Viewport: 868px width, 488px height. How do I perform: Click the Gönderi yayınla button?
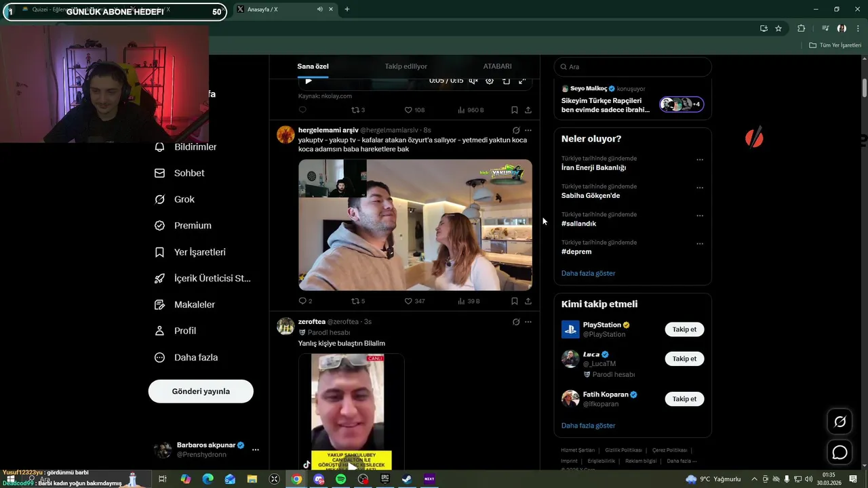[x=201, y=391]
